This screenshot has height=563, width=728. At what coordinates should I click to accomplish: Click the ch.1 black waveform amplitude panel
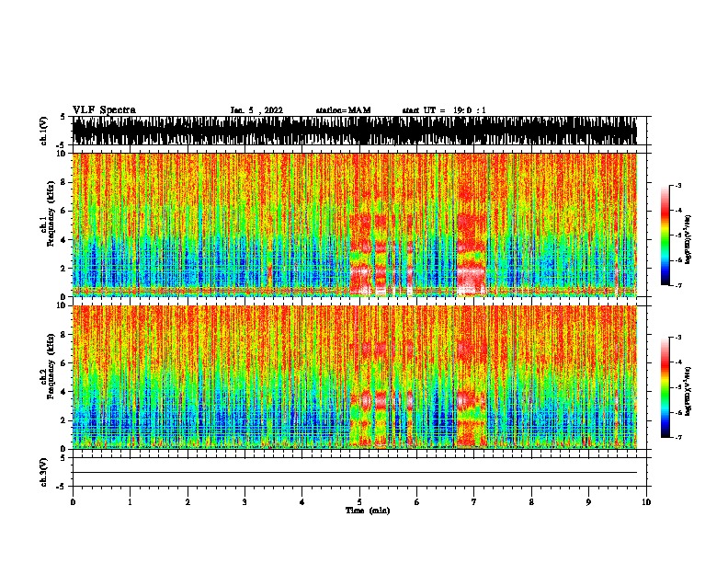354,131
